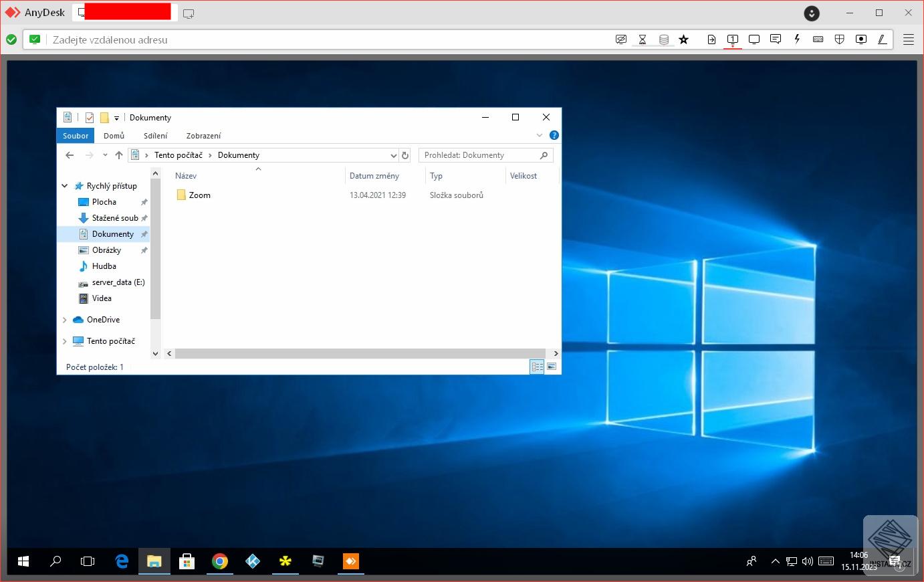
Task: Open the Soubor ribbon tab
Action: point(76,136)
